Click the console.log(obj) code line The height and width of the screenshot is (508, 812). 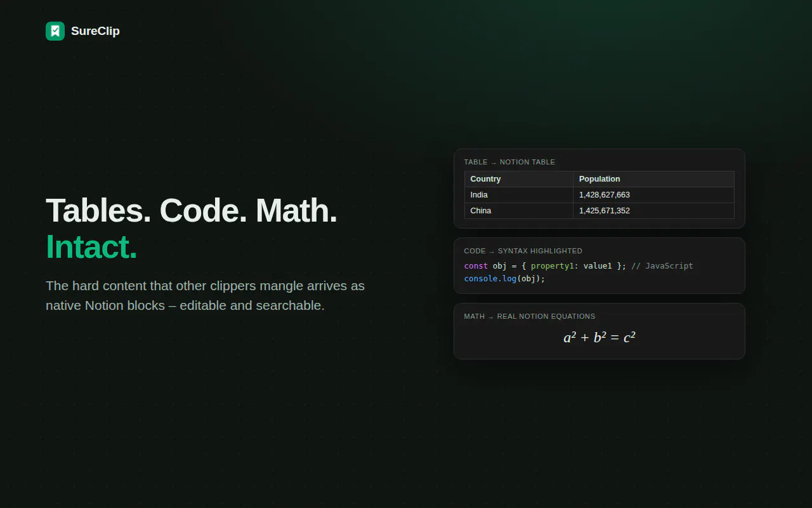(x=504, y=279)
